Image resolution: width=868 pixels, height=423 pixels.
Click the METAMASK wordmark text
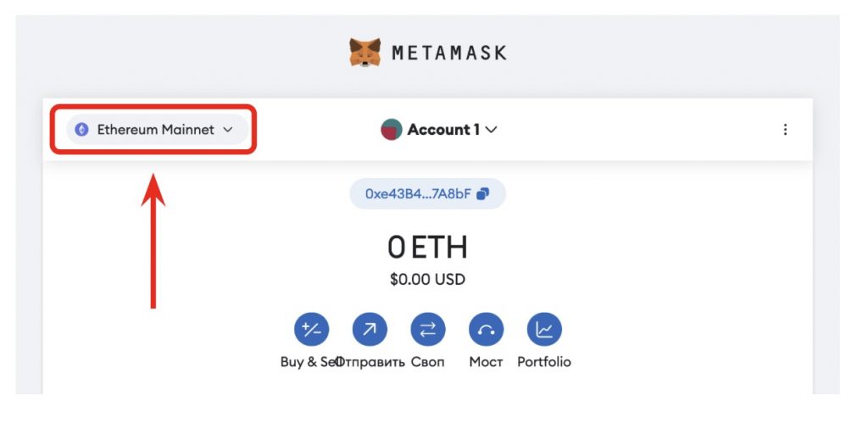pyautogui.click(x=449, y=53)
